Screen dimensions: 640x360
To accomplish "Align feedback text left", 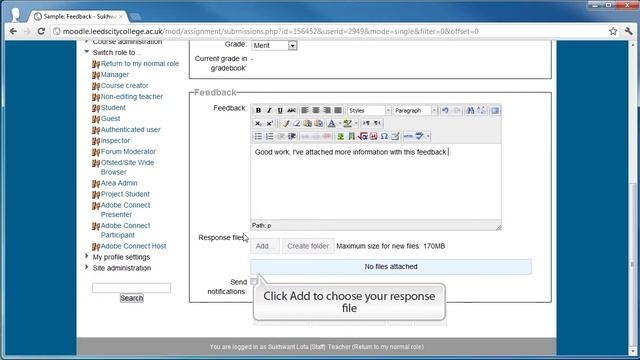I will 305,110.
